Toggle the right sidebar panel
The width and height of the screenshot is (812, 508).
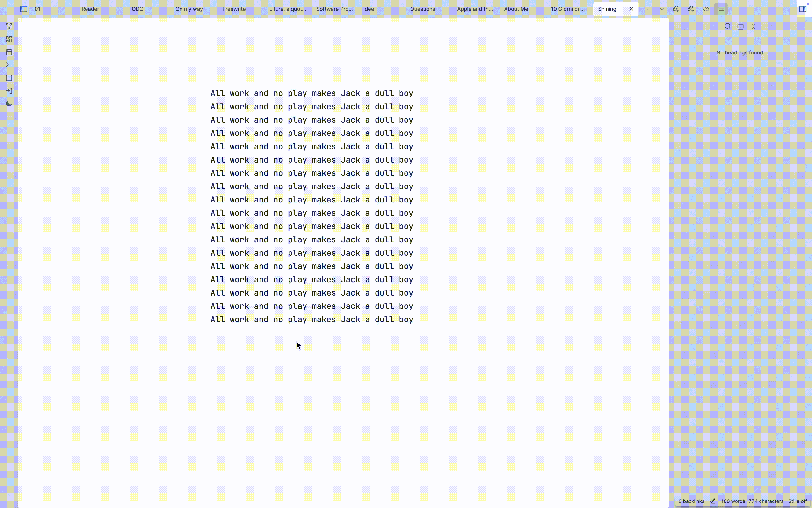[x=803, y=9]
